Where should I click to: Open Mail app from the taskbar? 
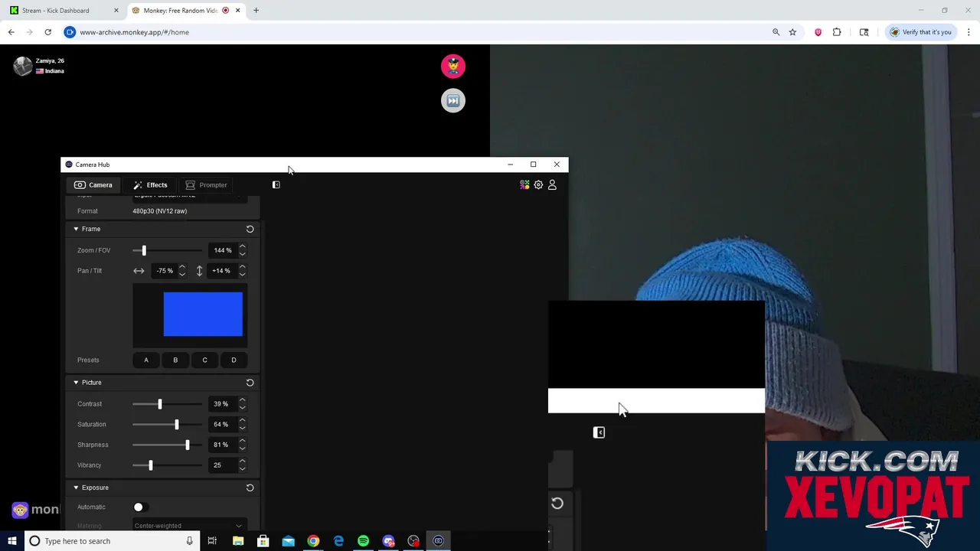(288, 541)
